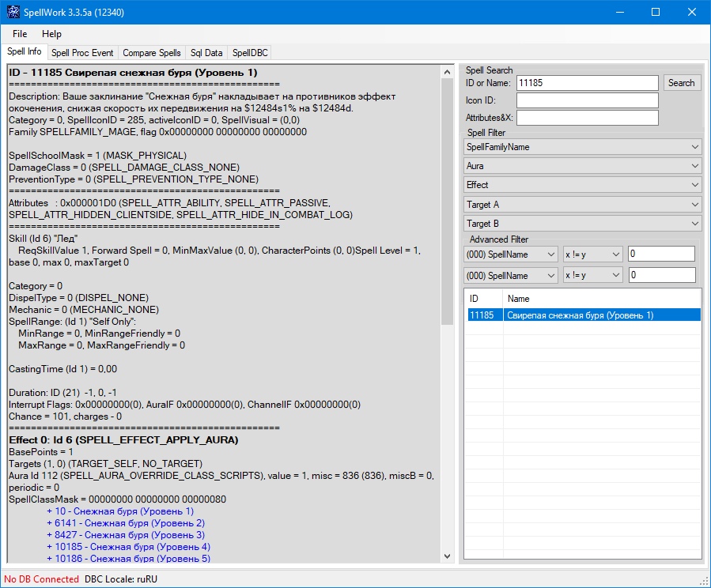This screenshot has height=588, width=711.
Task: Click the SpellWork application icon in title bar
Action: [x=13, y=12]
